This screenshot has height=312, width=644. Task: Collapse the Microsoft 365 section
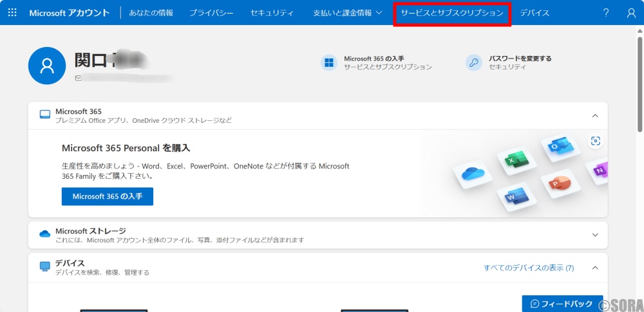point(595,116)
